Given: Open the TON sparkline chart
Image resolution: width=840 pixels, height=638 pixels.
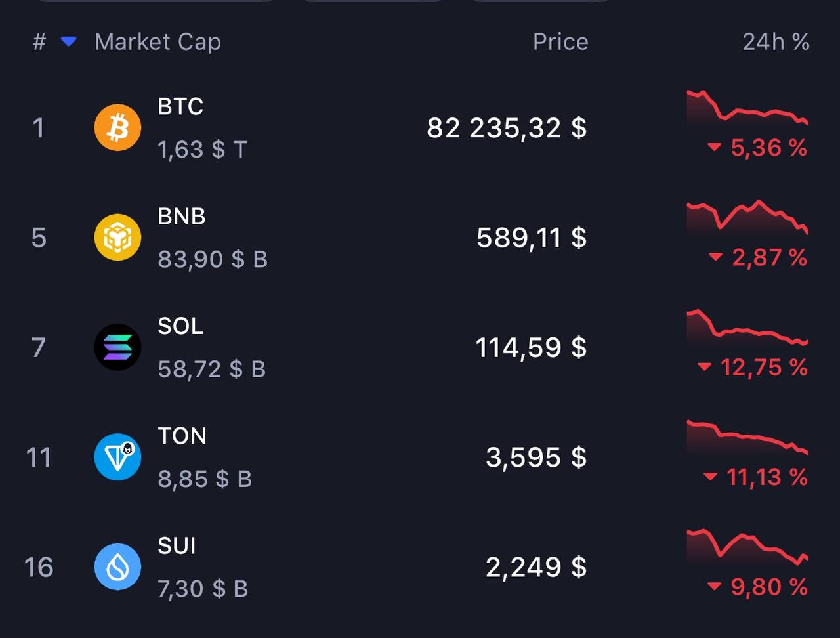Looking at the screenshot, I should (x=747, y=437).
